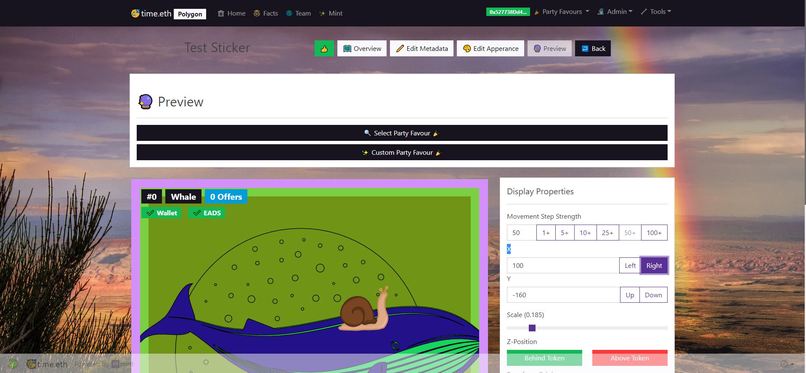Set step strength to 25+
This screenshot has width=806, height=373.
tap(608, 233)
